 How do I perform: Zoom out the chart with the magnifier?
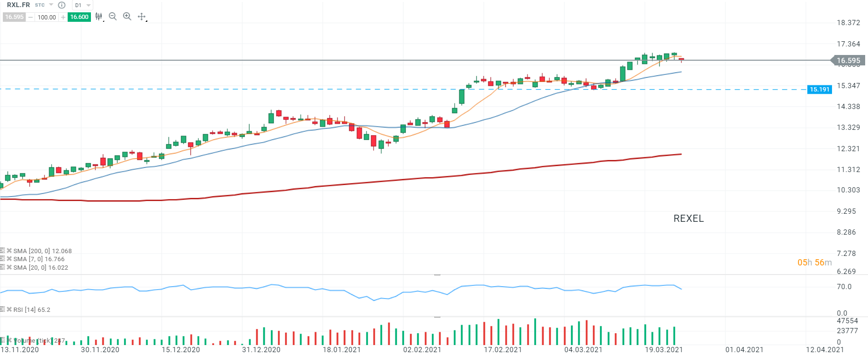(113, 17)
